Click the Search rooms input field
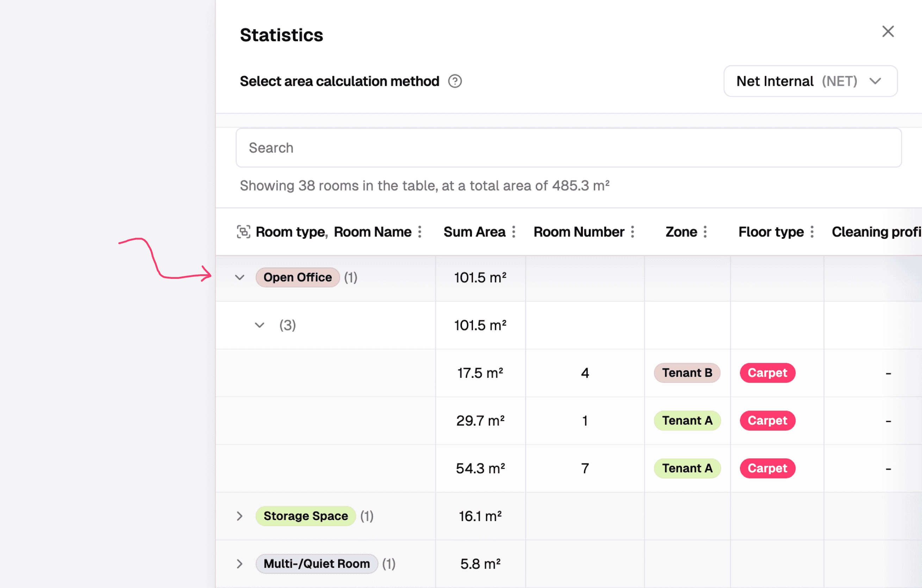Screen dimensions: 922x588 (568, 148)
